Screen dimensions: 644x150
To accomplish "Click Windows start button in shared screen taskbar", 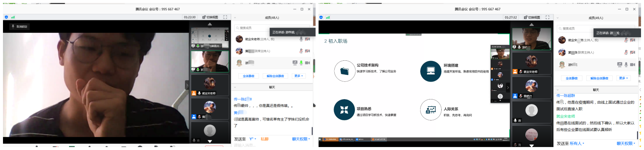I will click(x=320, y=139).
